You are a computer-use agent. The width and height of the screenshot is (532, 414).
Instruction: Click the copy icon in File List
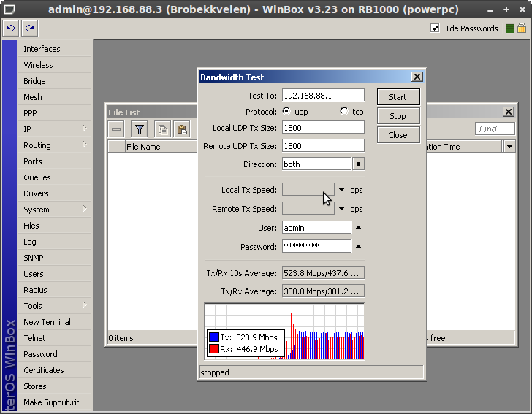click(x=162, y=129)
